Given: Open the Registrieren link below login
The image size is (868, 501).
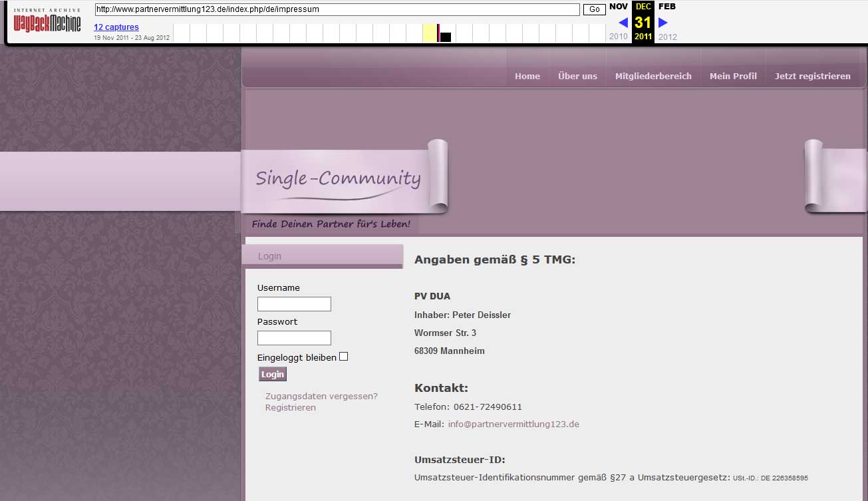Looking at the screenshot, I should (291, 407).
